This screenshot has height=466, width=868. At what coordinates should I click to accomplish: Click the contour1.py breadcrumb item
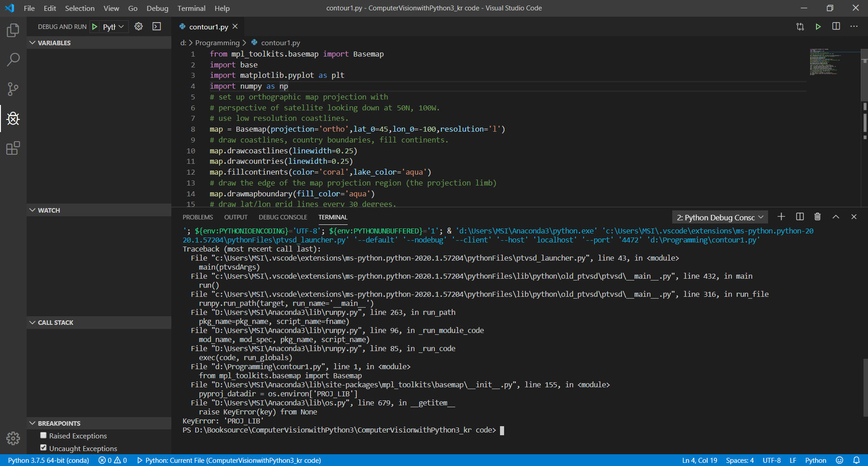tap(280, 43)
